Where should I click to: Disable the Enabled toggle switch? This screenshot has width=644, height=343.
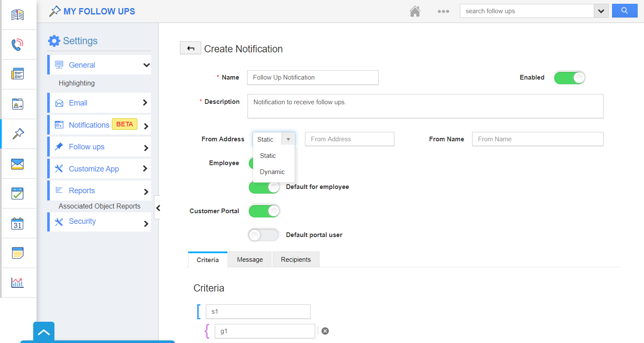(x=569, y=77)
